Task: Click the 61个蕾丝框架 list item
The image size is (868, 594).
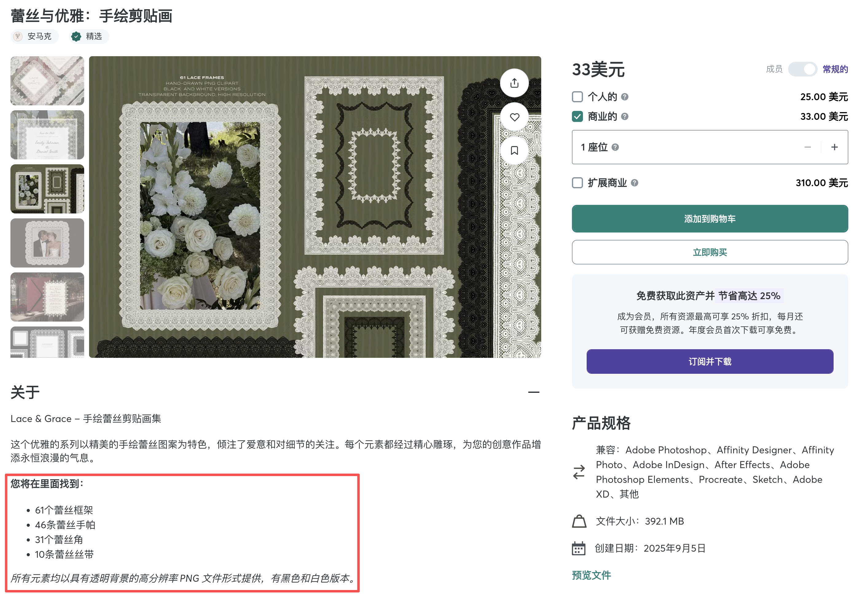Action: click(x=64, y=510)
